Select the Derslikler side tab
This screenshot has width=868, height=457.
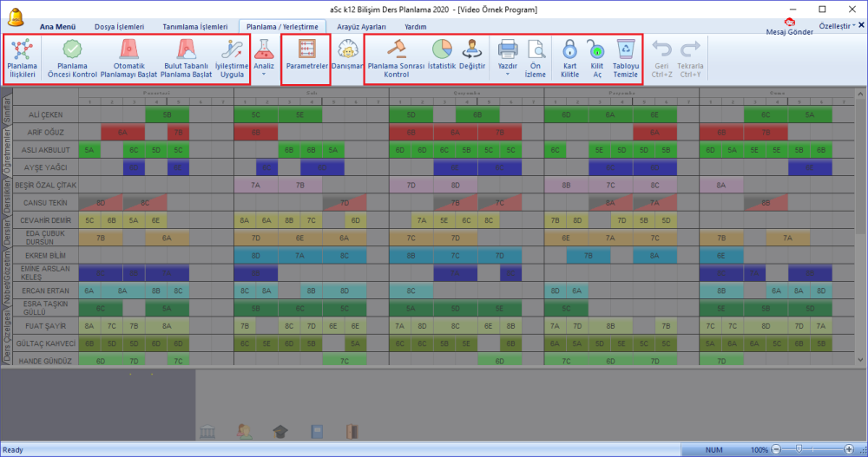(x=7, y=197)
